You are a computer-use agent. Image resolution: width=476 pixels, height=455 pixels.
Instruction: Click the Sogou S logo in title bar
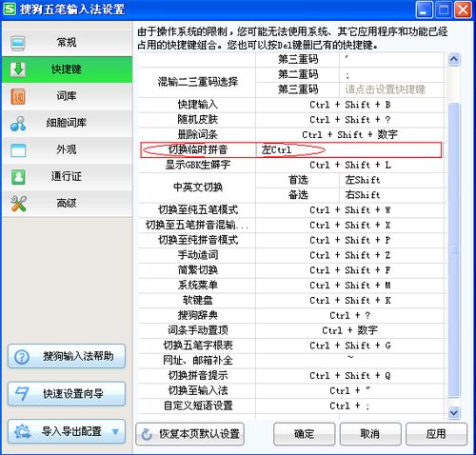pyautogui.click(x=10, y=10)
